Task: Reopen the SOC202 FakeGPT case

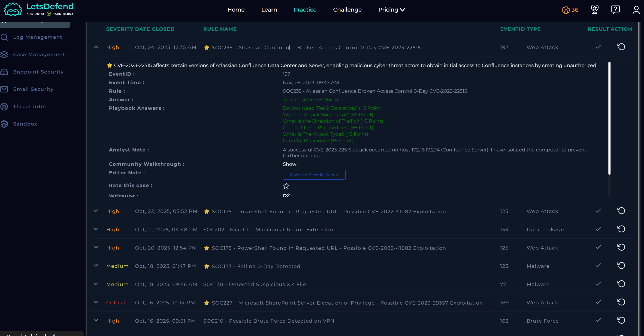Action: pos(621,229)
